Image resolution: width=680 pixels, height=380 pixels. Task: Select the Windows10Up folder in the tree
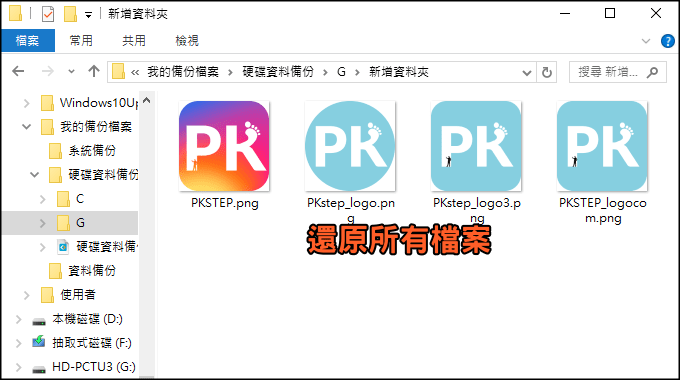(99, 103)
